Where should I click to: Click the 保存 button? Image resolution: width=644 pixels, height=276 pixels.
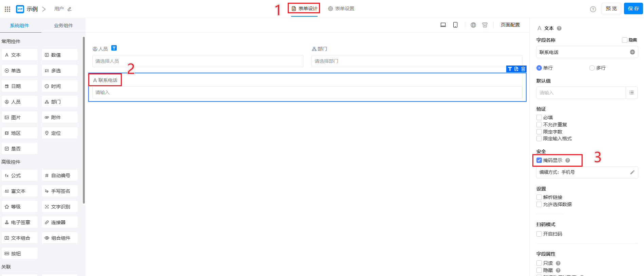point(633,8)
